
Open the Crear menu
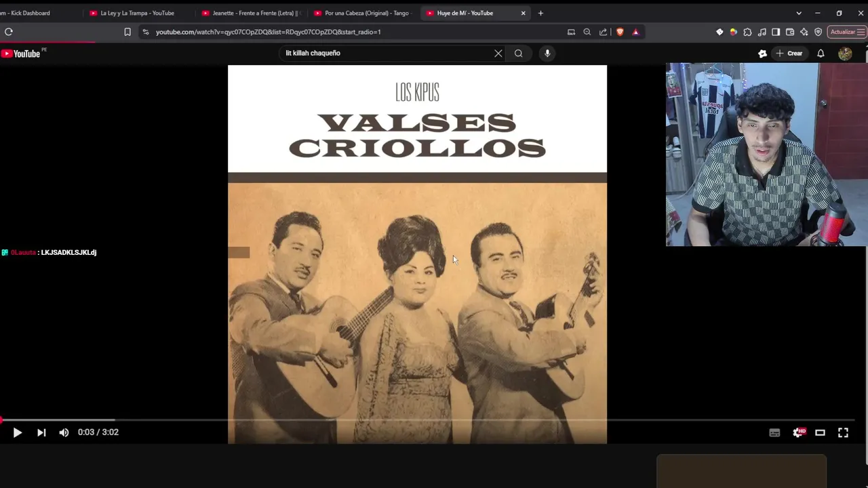tap(789, 53)
